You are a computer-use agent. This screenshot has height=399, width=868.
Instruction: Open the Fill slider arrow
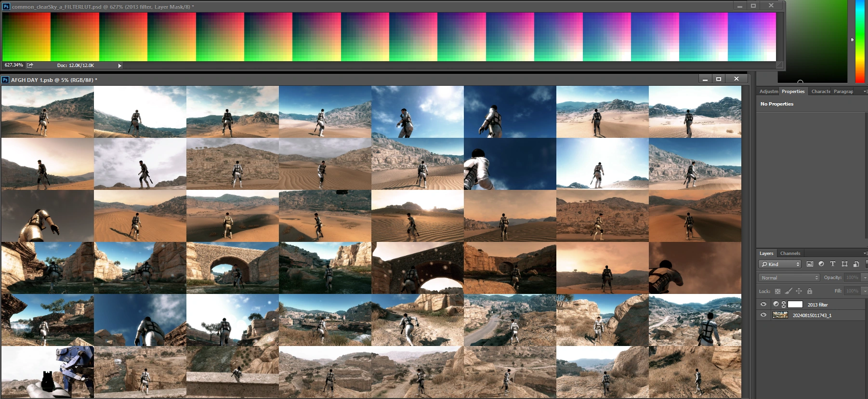click(864, 291)
